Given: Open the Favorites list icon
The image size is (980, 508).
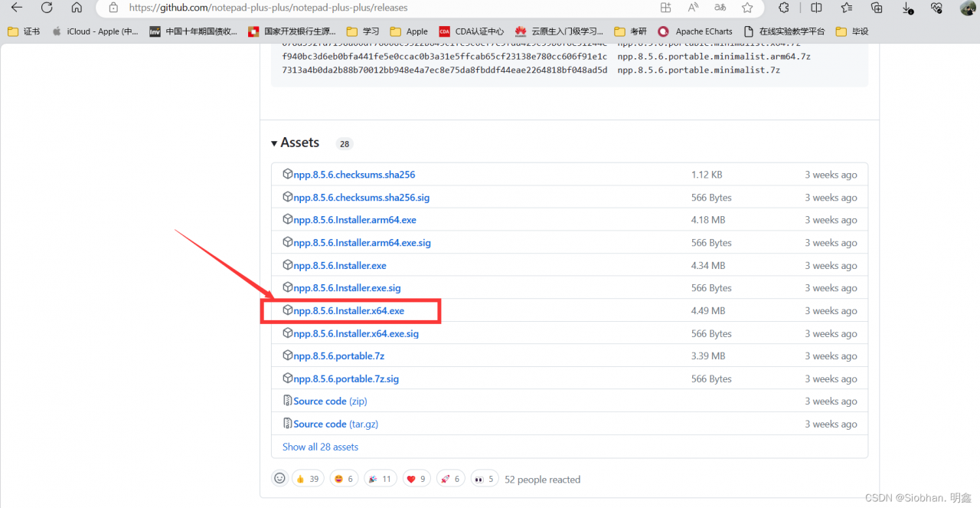Looking at the screenshot, I should tap(846, 8).
